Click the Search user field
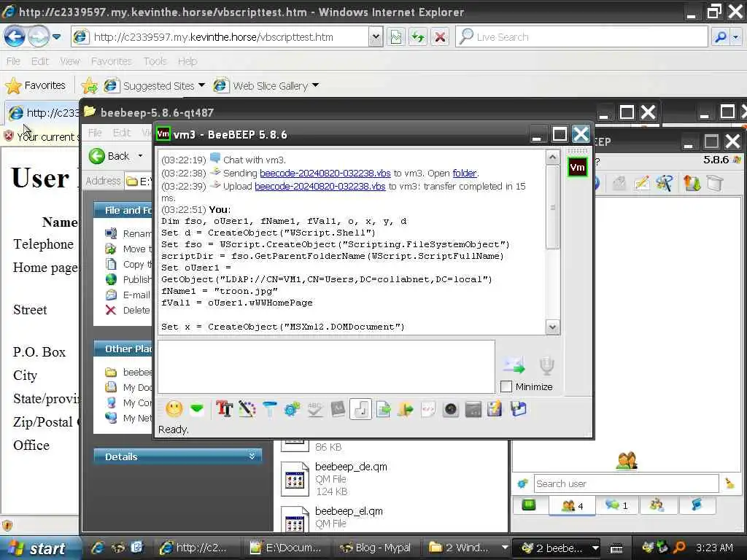This screenshot has width=747, height=560. coord(626,484)
